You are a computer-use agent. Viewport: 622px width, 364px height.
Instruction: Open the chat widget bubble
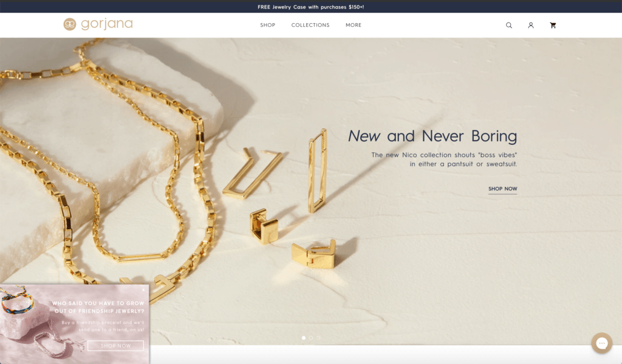click(x=601, y=343)
